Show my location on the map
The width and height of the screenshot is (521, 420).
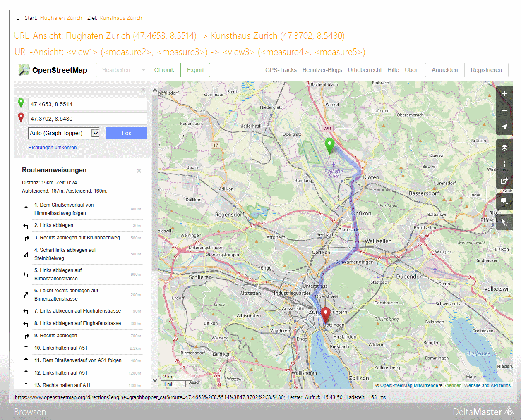(504, 127)
